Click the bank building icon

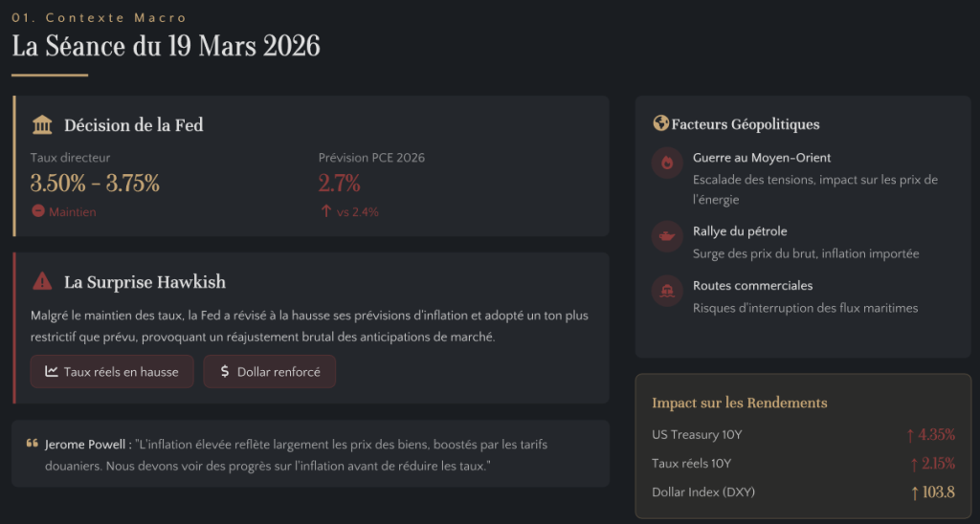(42, 125)
